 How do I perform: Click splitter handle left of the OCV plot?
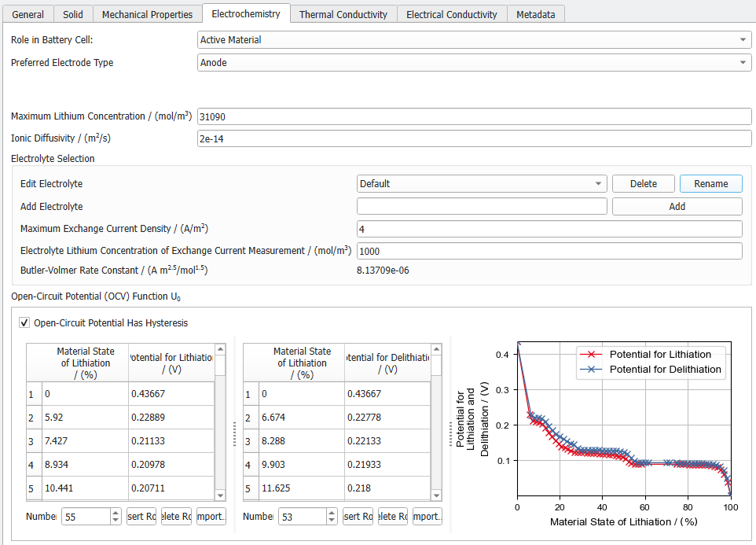451,434
